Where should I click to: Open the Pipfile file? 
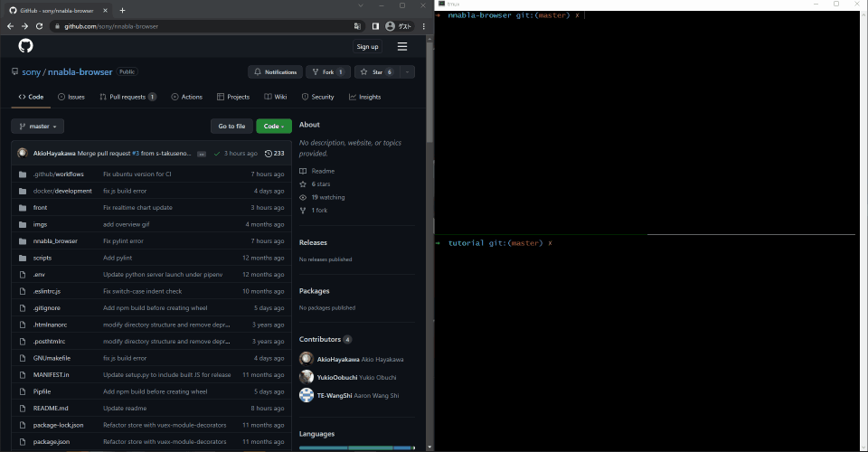[42, 391]
